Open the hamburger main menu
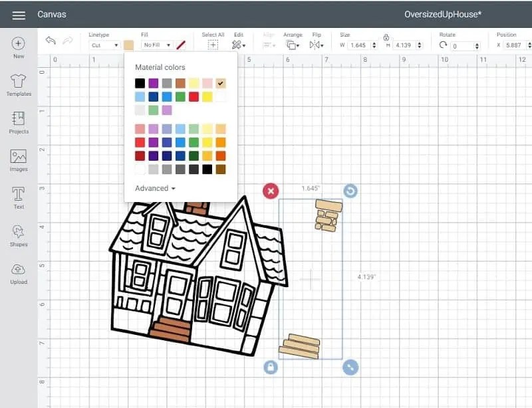Image resolution: width=532 pixels, height=408 pixels. click(x=19, y=15)
